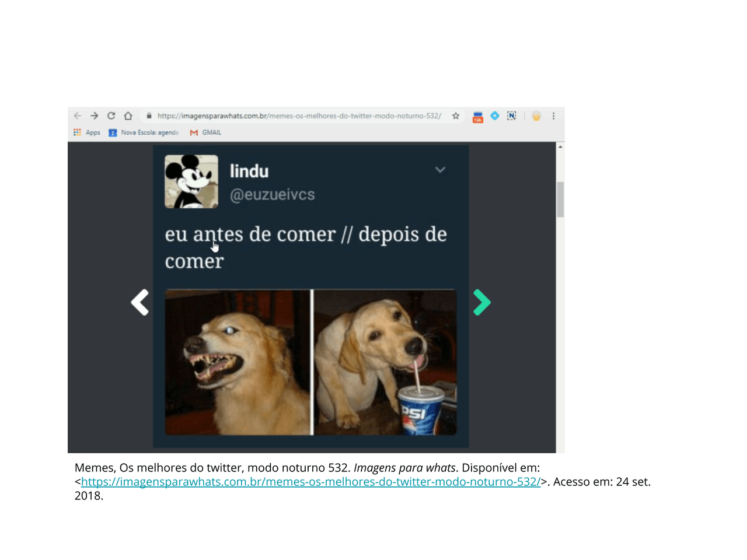This screenshot has height=560, width=747.
Task: Open the Nova Escola agenda bookmark
Action: pyautogui.click(x=144, y=132)
